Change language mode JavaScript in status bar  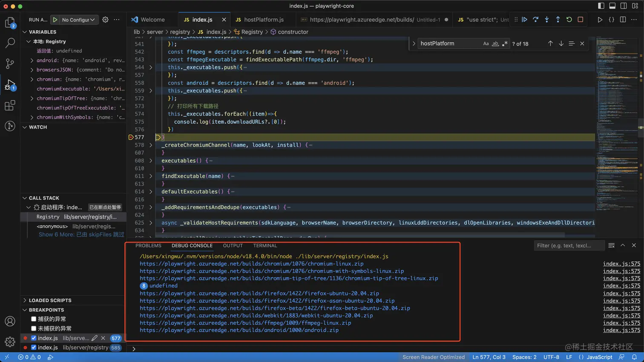pyautogui.click(x=599, y=357)
